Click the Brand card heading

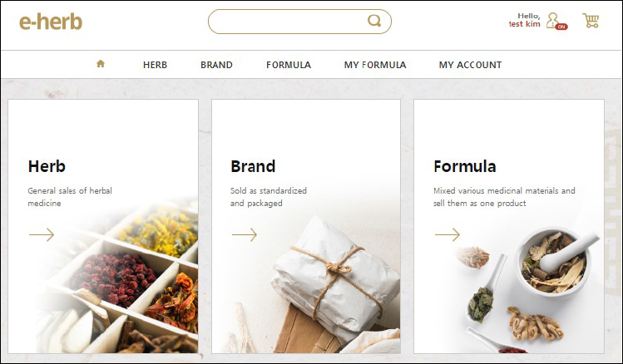coord(253,166)
